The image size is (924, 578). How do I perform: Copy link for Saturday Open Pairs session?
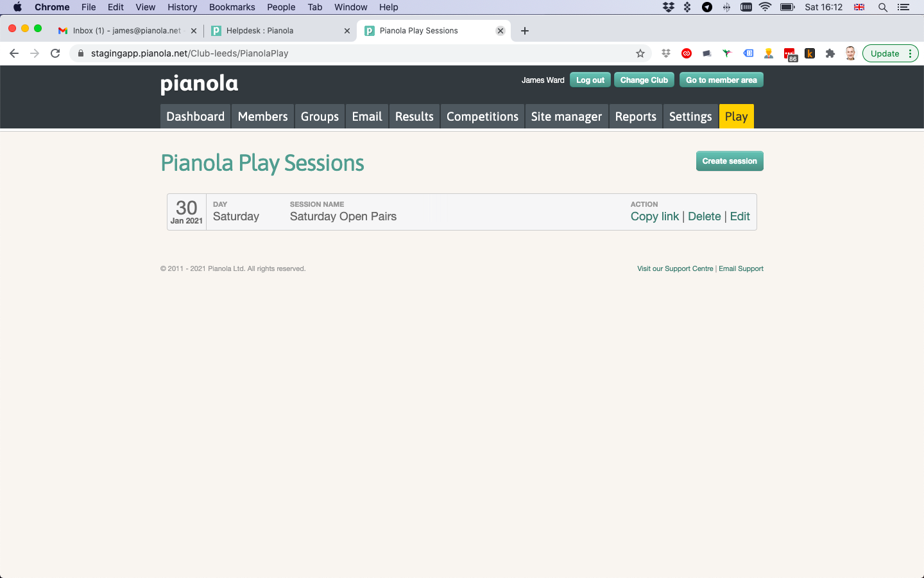[x=654, y=216]
